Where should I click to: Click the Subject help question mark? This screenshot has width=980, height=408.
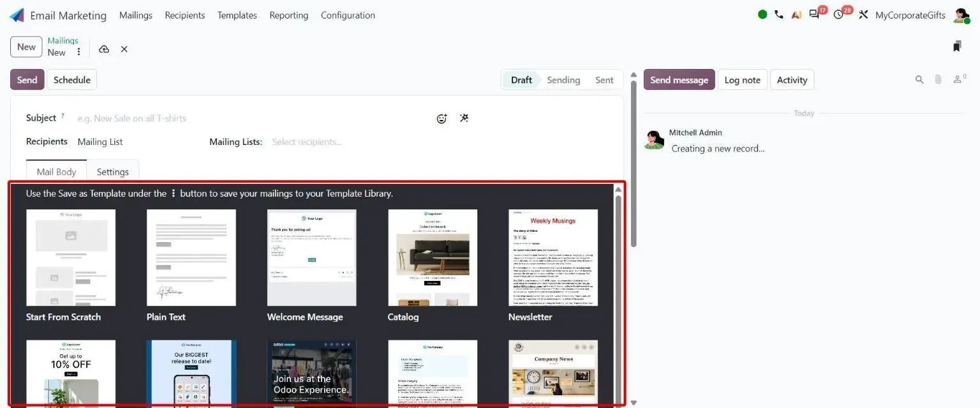click(x=63, y=116)
